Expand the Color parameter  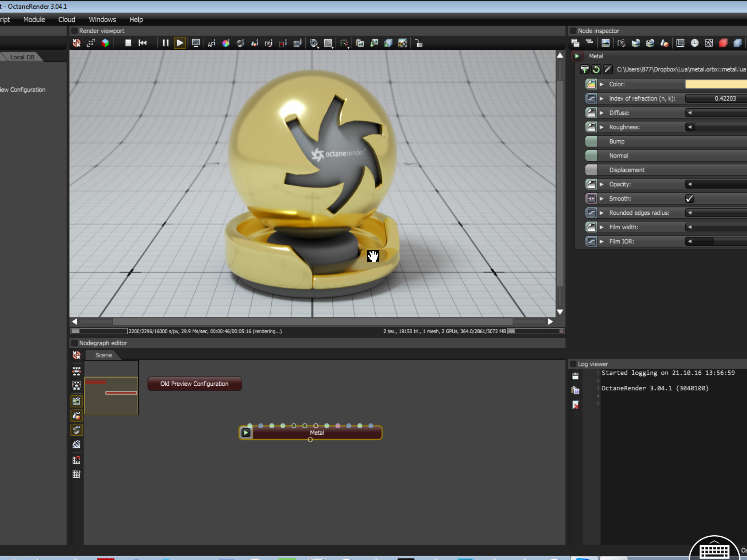(602, 84)
